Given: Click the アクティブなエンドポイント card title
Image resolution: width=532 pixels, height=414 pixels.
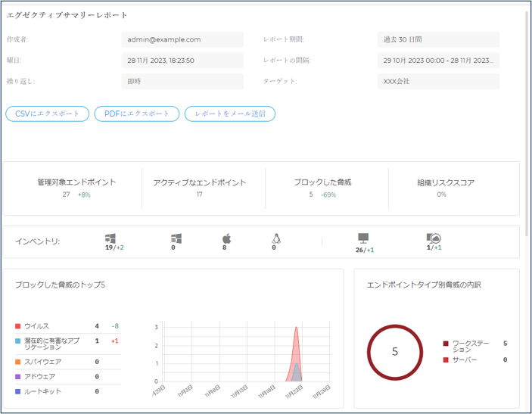Looking at the screenshot, I should point(200,182).
